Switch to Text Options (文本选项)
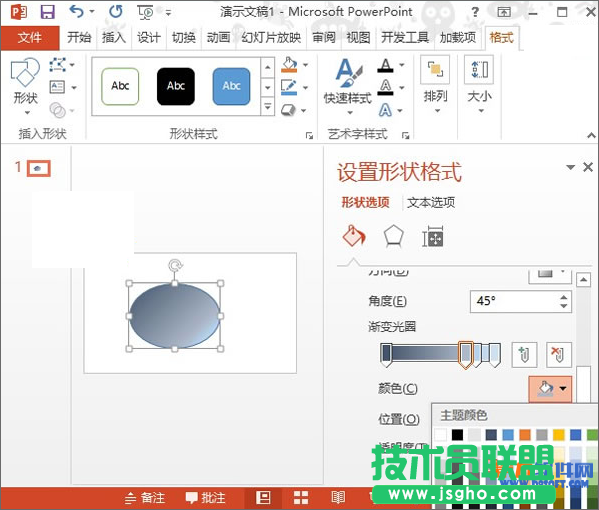This screenshot has width=599, height=510. click(x=431, y=202)
